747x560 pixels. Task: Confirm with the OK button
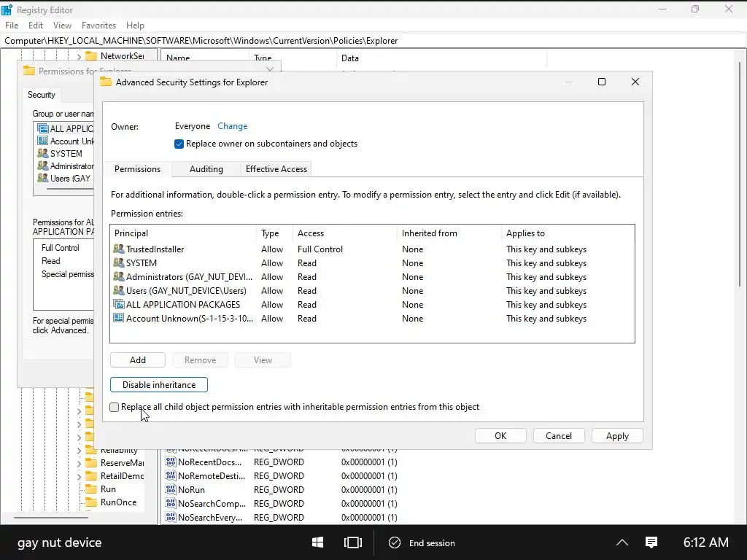click(500, 436)
